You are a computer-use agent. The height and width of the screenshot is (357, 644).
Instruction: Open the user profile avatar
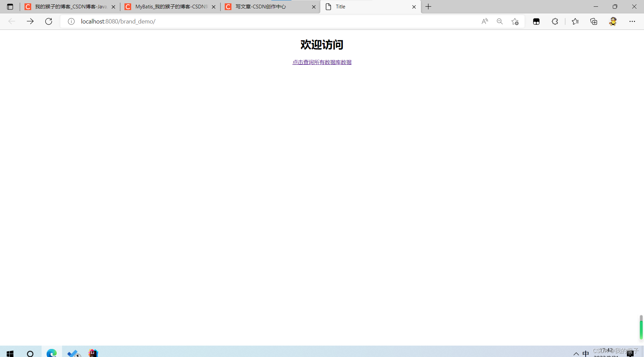click(x=613, y=21)
